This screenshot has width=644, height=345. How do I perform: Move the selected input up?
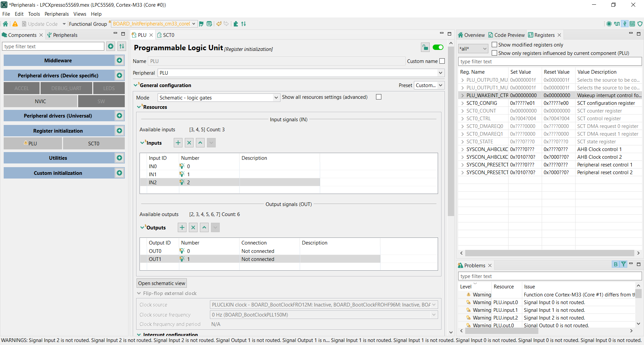(200, 143)
